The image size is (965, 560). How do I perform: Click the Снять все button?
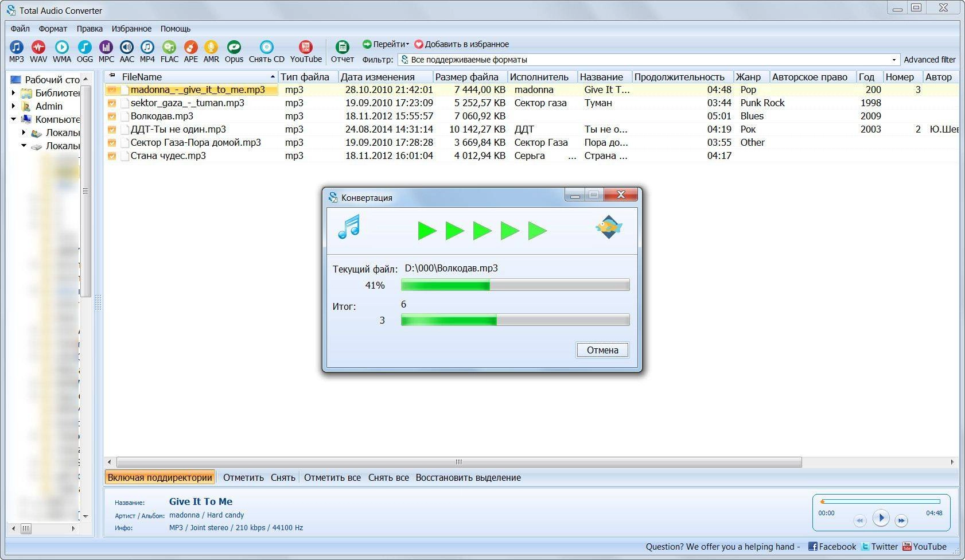click(388, 477)
